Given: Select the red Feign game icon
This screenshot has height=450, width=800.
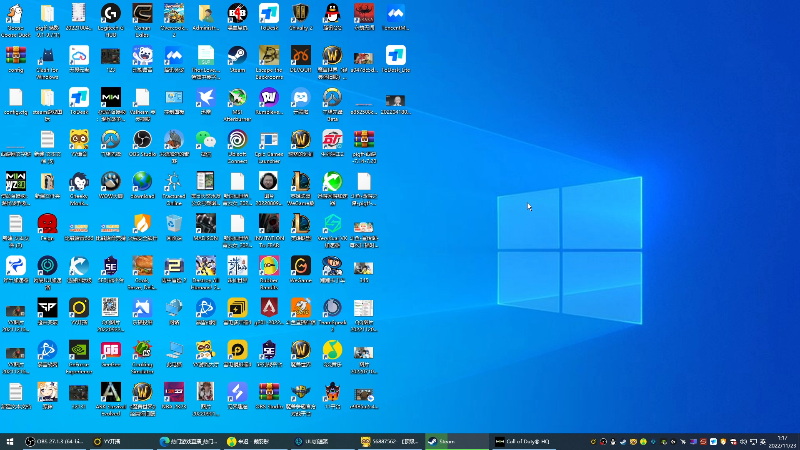Looking at the screenshot, I should (47, 228).
